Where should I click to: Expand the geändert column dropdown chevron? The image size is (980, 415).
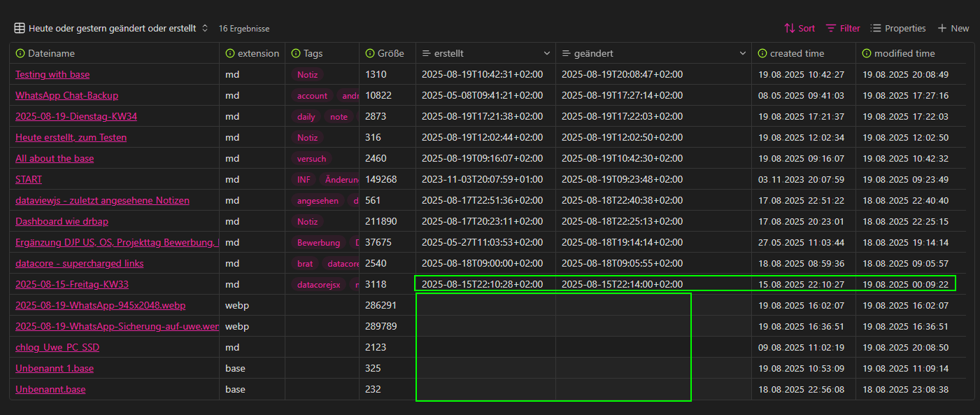click(743, 54)
